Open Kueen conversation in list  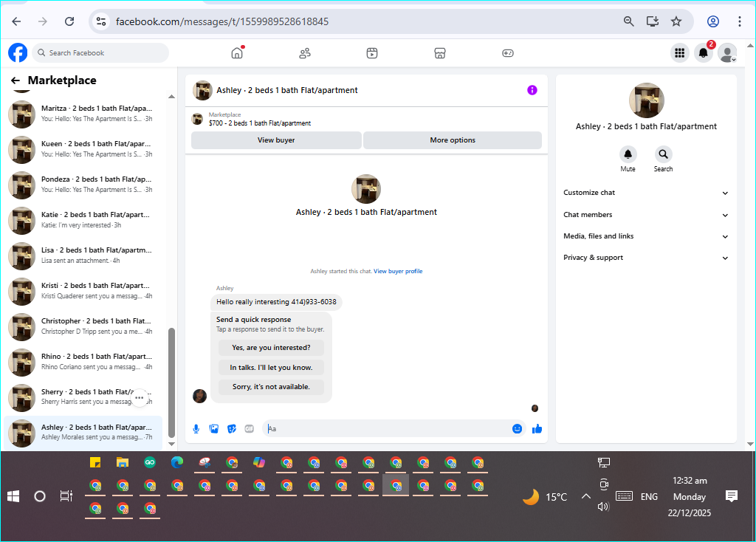point(83,149)
